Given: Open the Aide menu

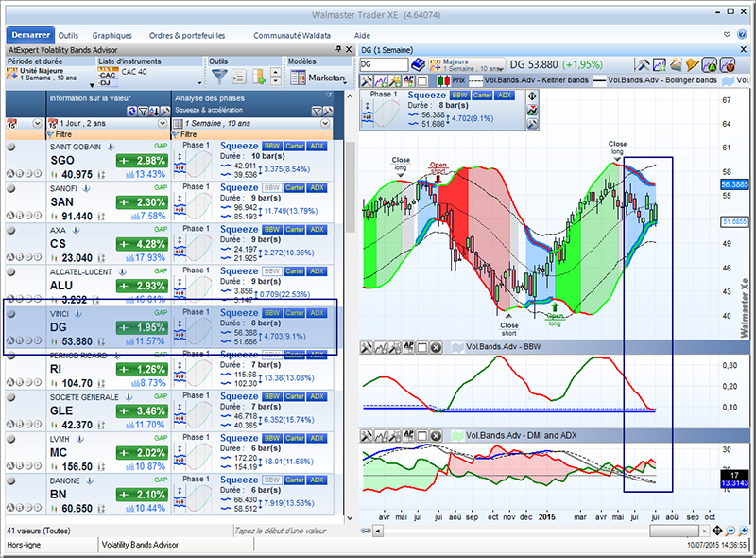Looking at the screenshot, I should (x=362, y=35).
